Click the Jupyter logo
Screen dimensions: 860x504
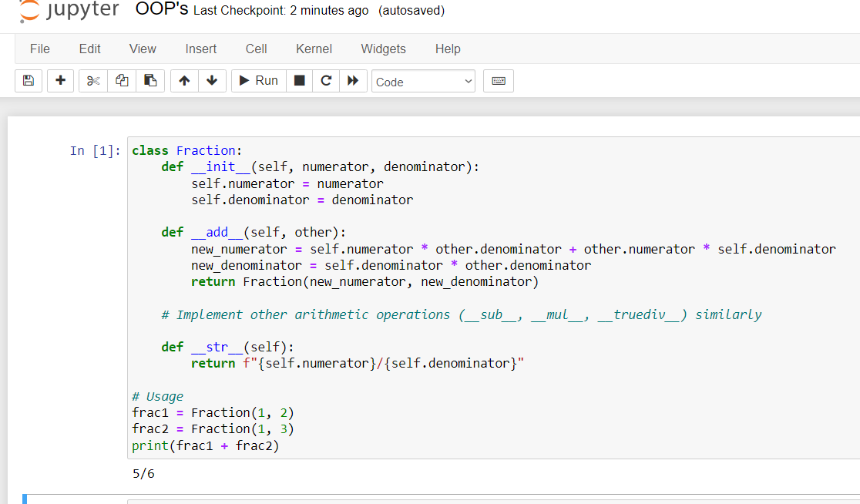pyautogui.click(x=69, y=11)
